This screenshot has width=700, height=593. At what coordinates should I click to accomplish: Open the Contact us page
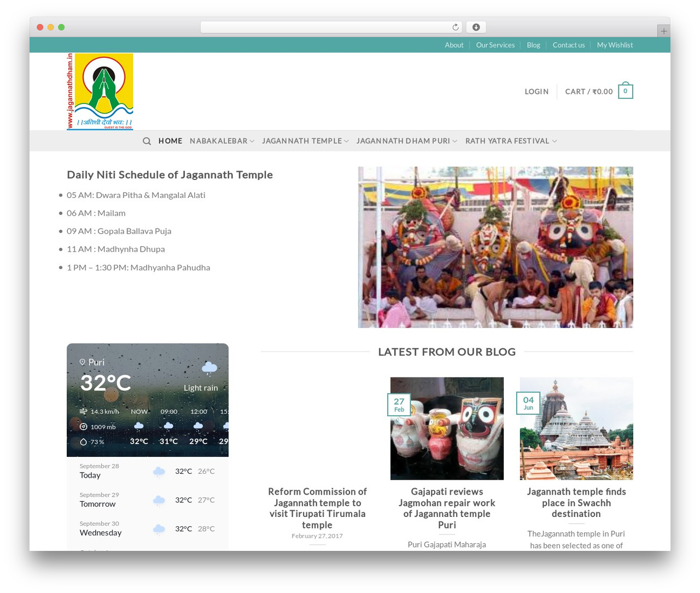(x=569, y=45)
